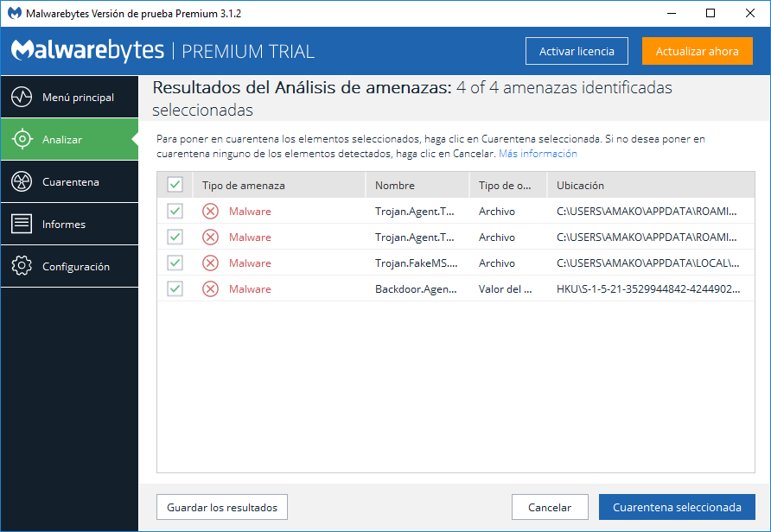Open the Más información link
The width and height of the screenshot is (771, 532).
click(538, 154)
